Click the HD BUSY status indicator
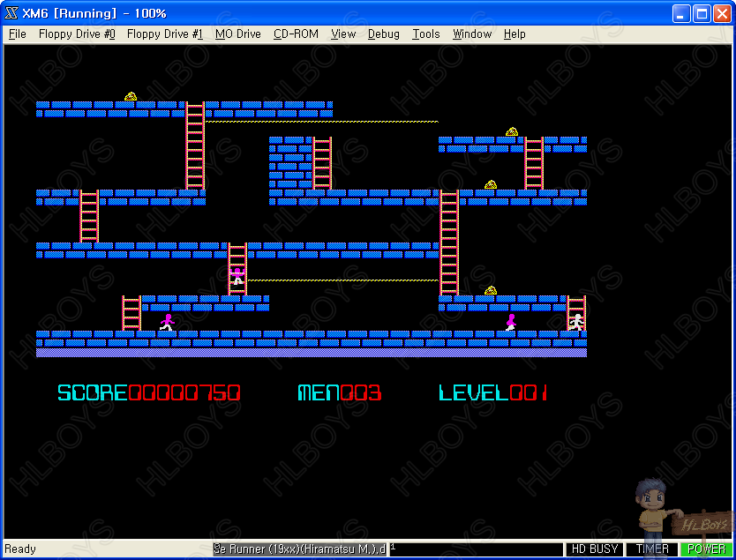The width and height of the screenshot is (736, 560). (x=594, y=549)
